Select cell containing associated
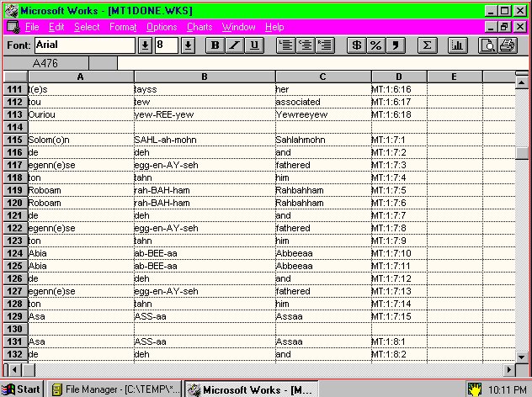Screen dimensions: 532x397 [323, 102]
